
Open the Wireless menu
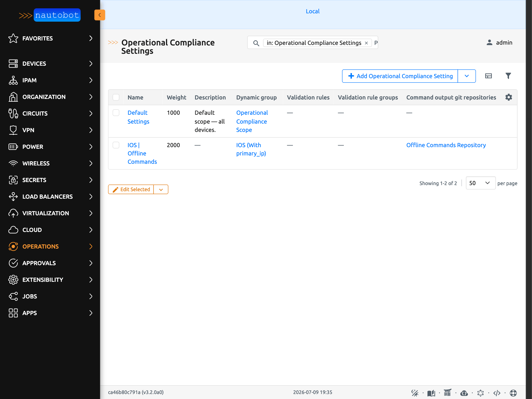tap(50, 163)
